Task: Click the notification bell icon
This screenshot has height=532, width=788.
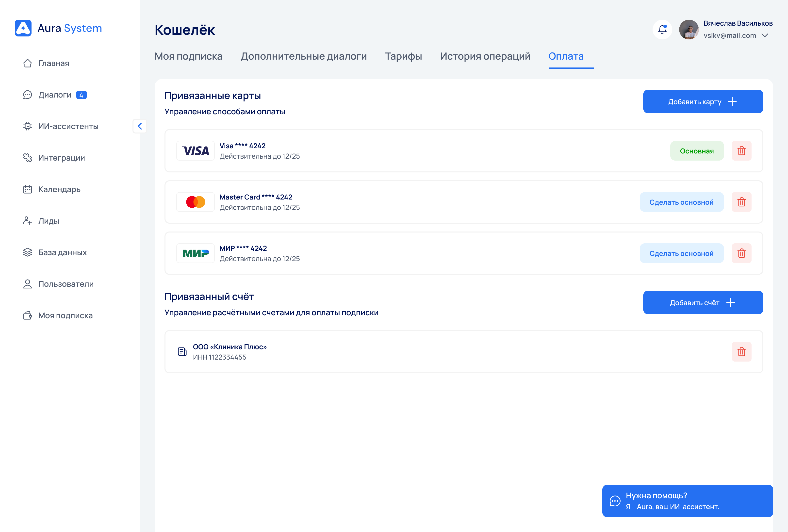Action: [662, 30]
